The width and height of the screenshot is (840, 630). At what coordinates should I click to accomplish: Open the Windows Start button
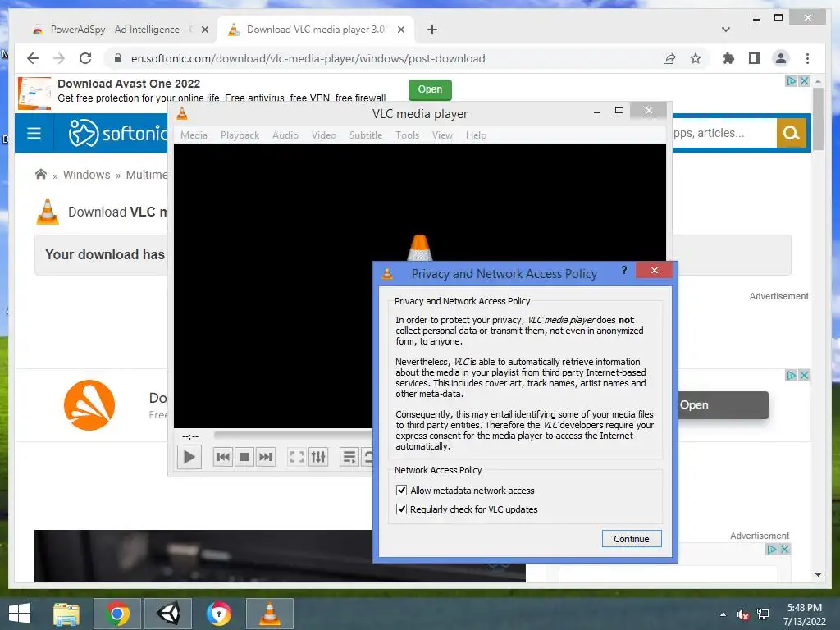point(20,614)
